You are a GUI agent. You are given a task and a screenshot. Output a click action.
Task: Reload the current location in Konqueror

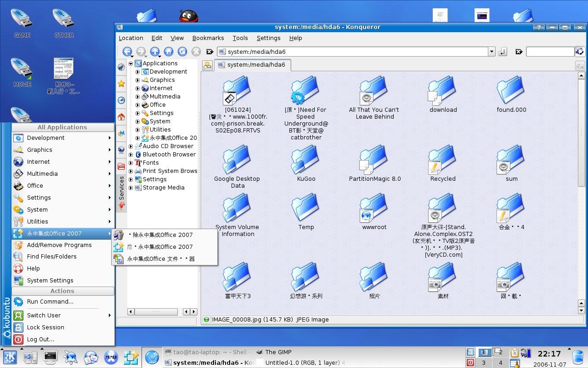pos(182,52)
